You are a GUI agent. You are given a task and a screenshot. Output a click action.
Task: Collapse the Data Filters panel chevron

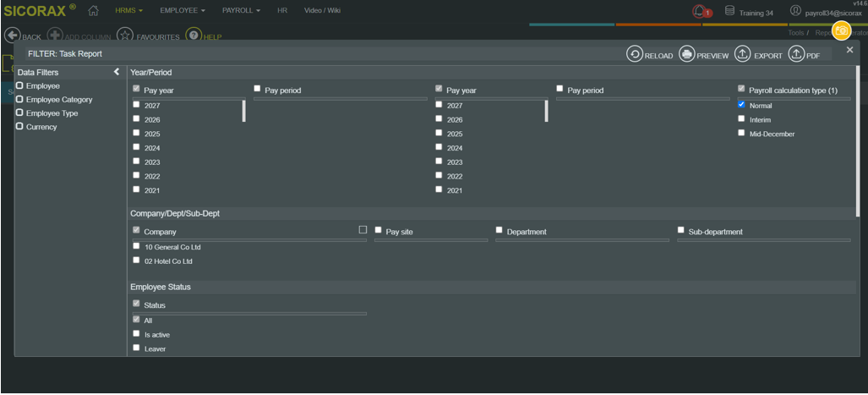pyautogui.click(x=117, y=72)
